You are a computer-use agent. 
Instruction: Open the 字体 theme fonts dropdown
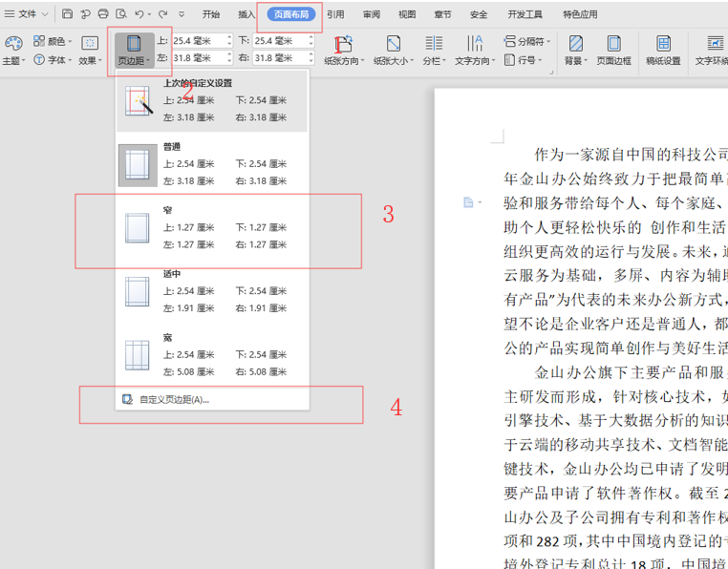53,60
